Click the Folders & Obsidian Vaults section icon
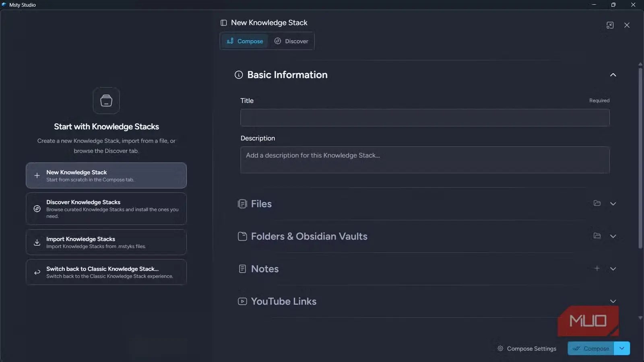The image size is (644, 362). point(242,237)
